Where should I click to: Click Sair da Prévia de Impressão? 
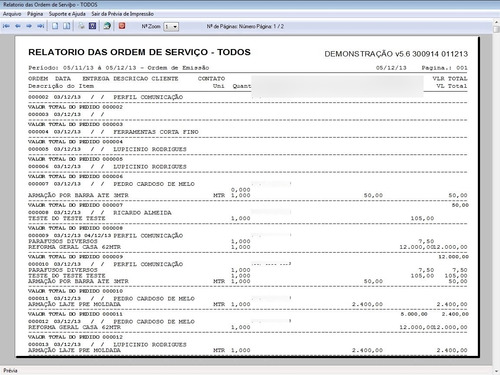tap(123, 14)
